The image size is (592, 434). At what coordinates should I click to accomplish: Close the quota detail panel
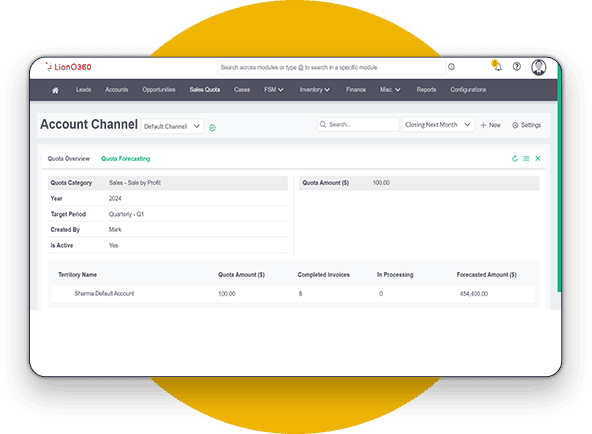point(538,159)
